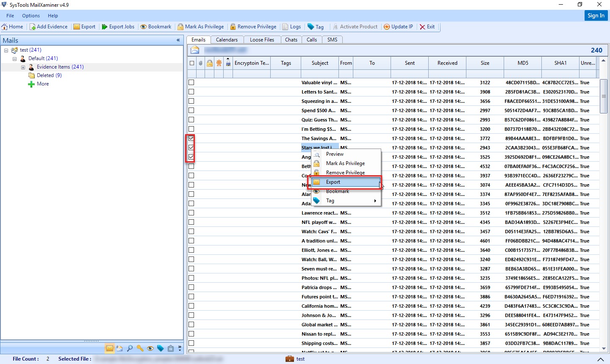Image resolution: width=610 pixels, height=364 pixels.
Task: Choose Mark As Privilege in context menu
Action: 346,163
